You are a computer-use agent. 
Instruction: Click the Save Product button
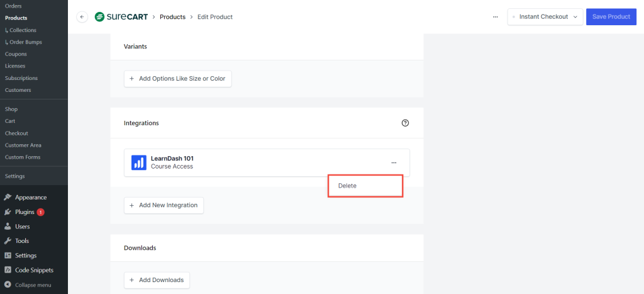pos(611,17)
